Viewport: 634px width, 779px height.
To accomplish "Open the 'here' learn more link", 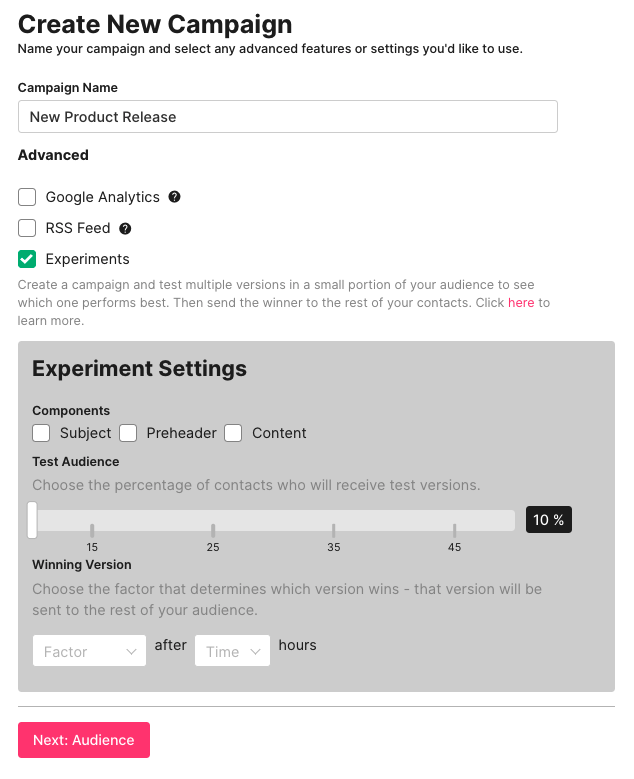I will point(521,302).
